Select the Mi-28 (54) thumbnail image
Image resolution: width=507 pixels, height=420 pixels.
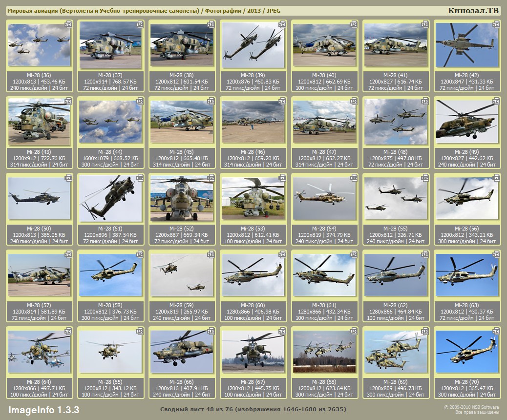point(324,198)
